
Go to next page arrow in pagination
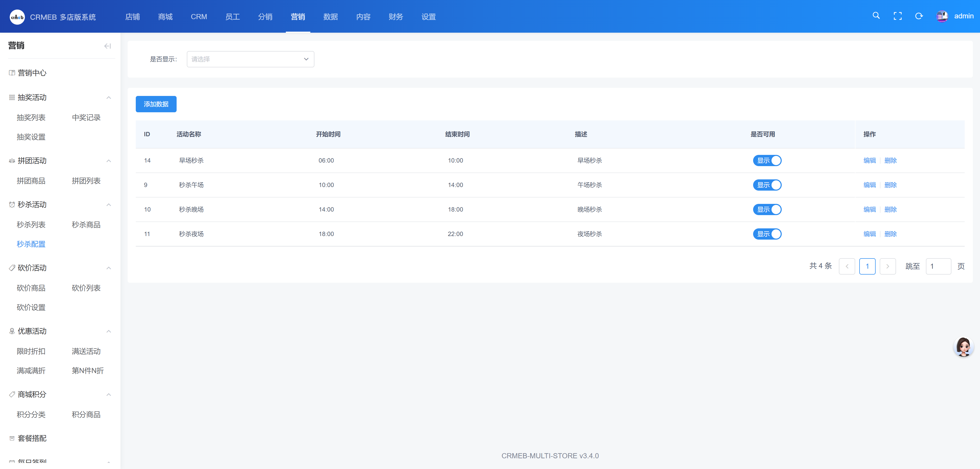point(888,266)
